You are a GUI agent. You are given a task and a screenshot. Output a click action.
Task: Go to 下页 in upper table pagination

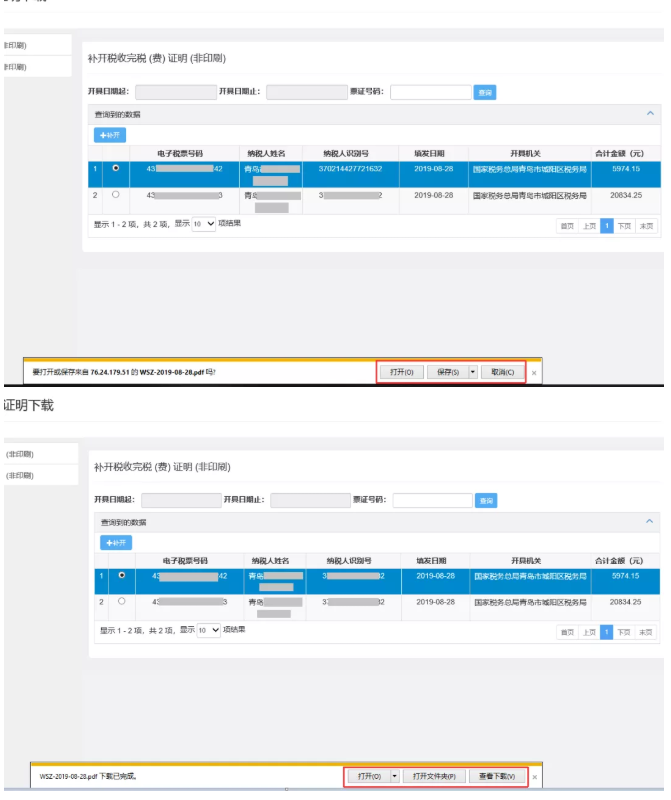coord(625,226)
